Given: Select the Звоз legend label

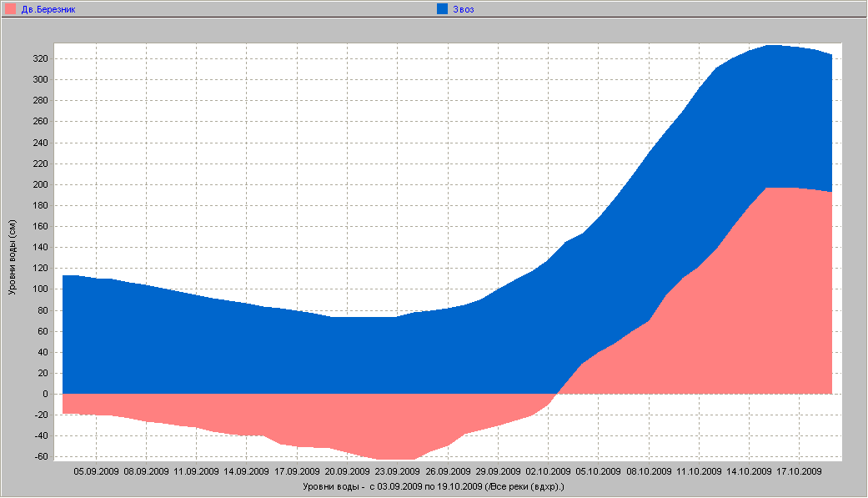Looking at the screenshot, I should (464, 9).
